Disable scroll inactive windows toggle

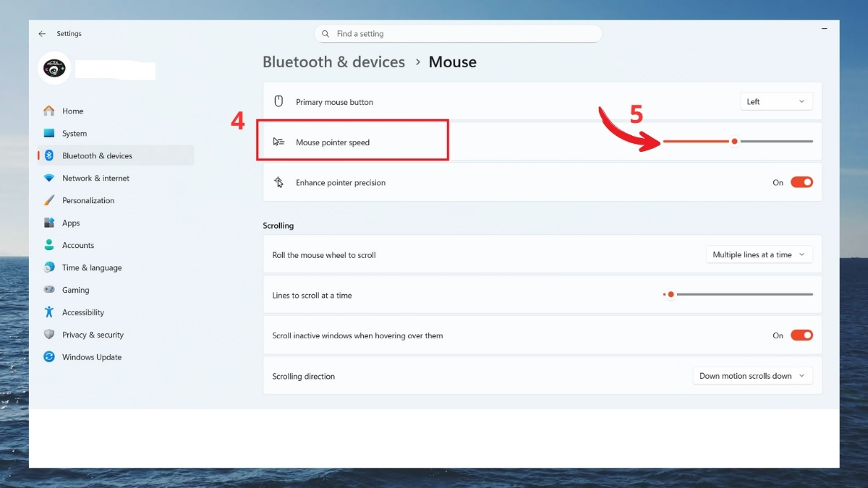click(801, 335)
